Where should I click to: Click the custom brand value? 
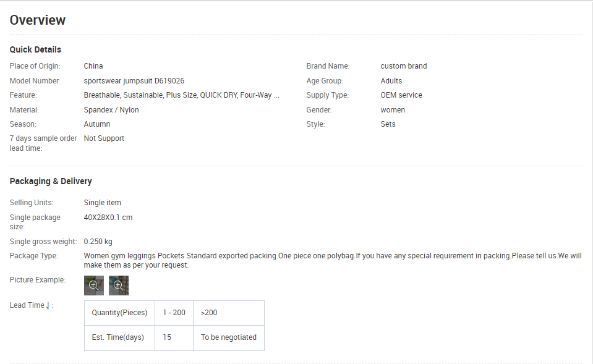click(404, 66)
